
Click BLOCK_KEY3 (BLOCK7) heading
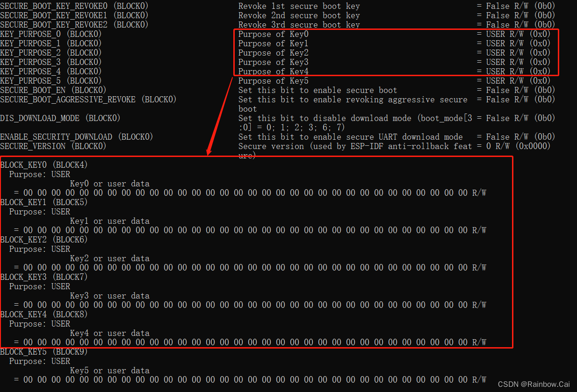click(44, 277)
